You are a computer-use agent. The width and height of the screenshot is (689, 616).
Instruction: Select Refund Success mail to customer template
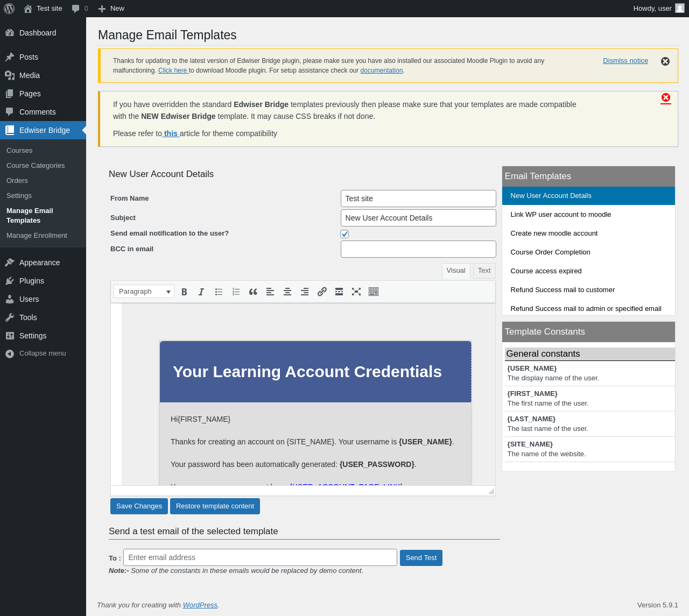tap(588, 290)
